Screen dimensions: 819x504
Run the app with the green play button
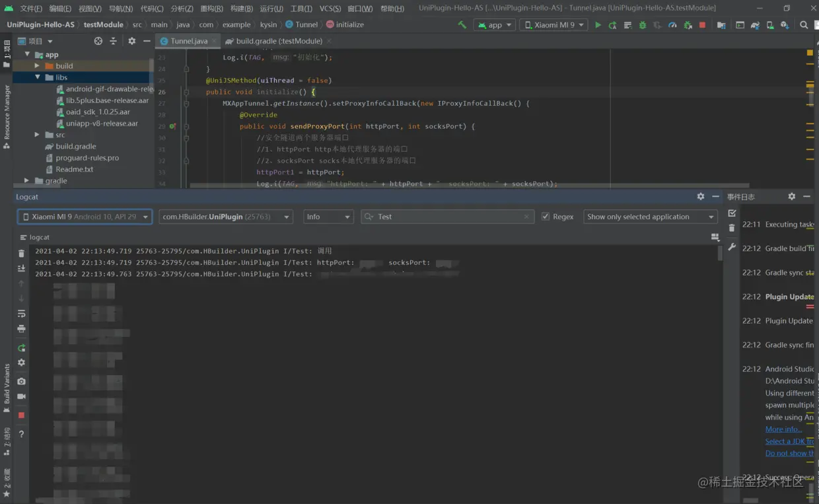(x=598, y=24)
